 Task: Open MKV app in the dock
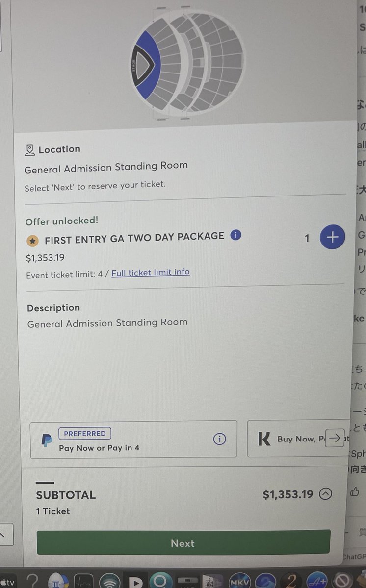point(240,581)
